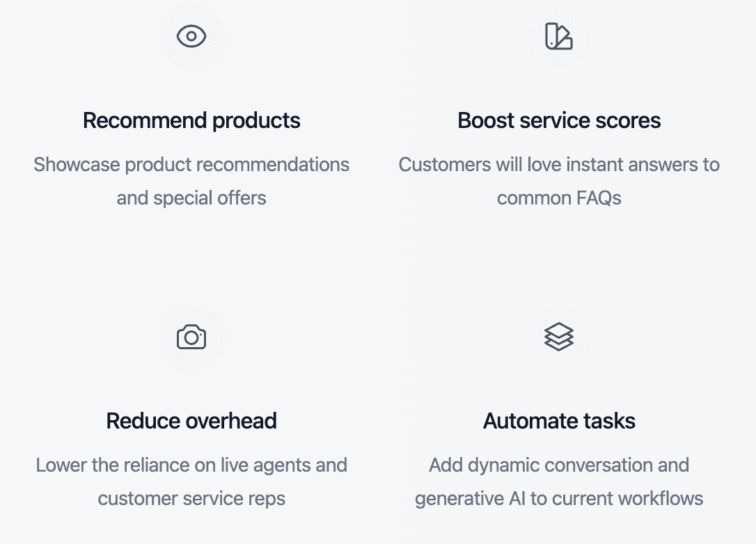Click the word 'Showcase' in the description
This screenshot has height=544, width=756.
[x=77, y=165]
